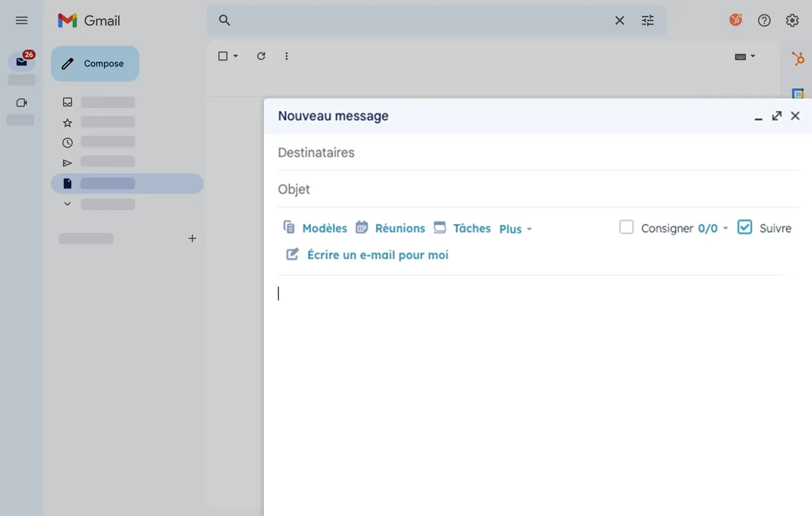
Task: Open the Gmail main menu hamburger
Action: point(22,20)
